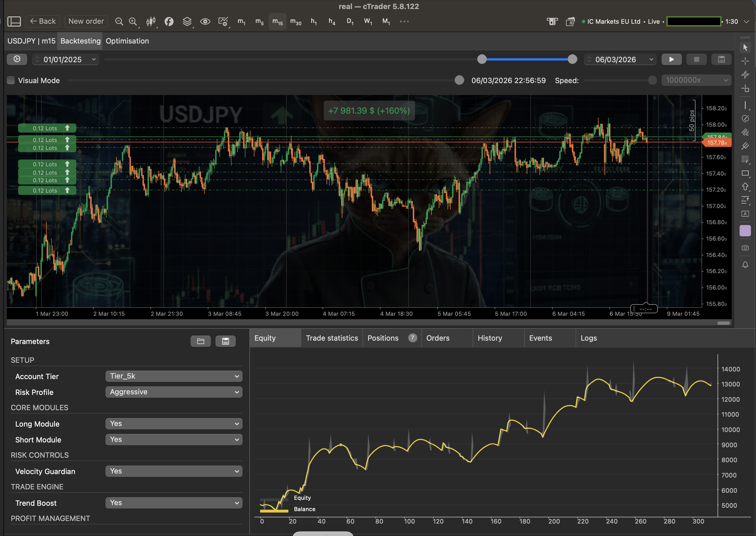Enable Visual Mode checkbox
Image resolution: width=756 pixels, height=536 pixels.
point(10,80)
